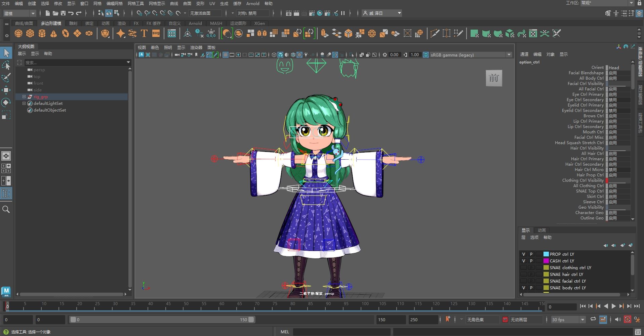Open the 无激活曲面 live surface field
The width and height of the screenshot is (644, 336).
point(205,13)
